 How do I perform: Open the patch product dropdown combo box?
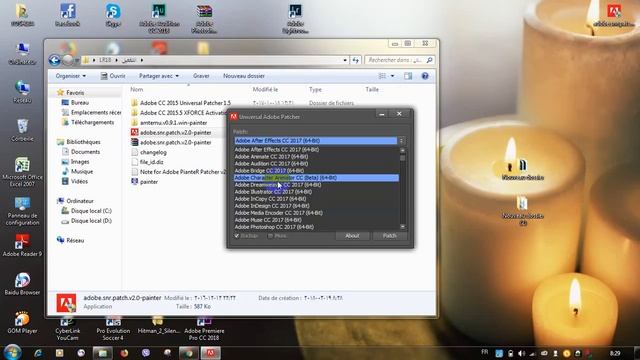[320, 141]
